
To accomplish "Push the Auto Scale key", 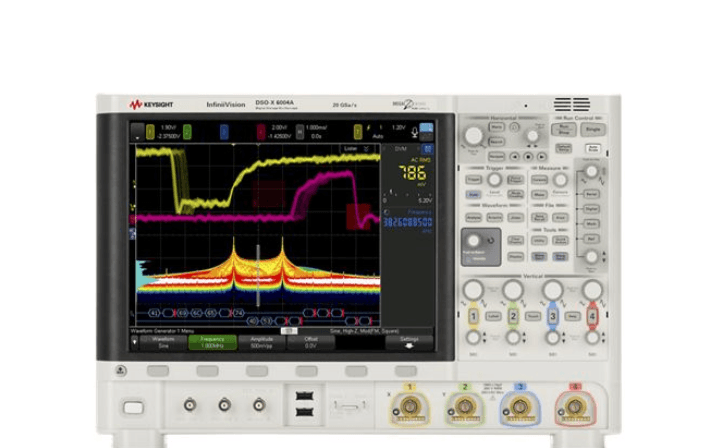I will pyautogui.click(x=593, y=148).
